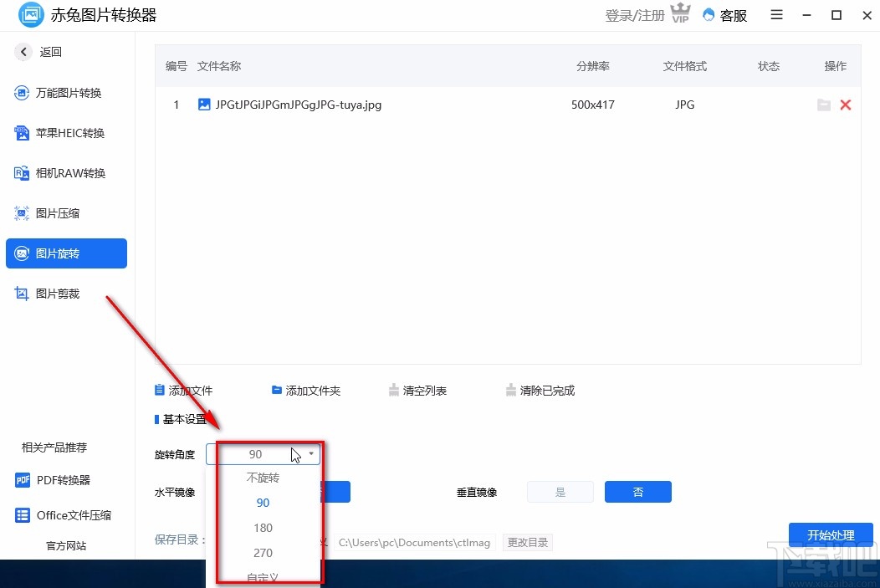The width and height of the screenshot is (880, 588).
Task: Choose 不旋转 from the rotation dropdown
Action: pos(263,478)
